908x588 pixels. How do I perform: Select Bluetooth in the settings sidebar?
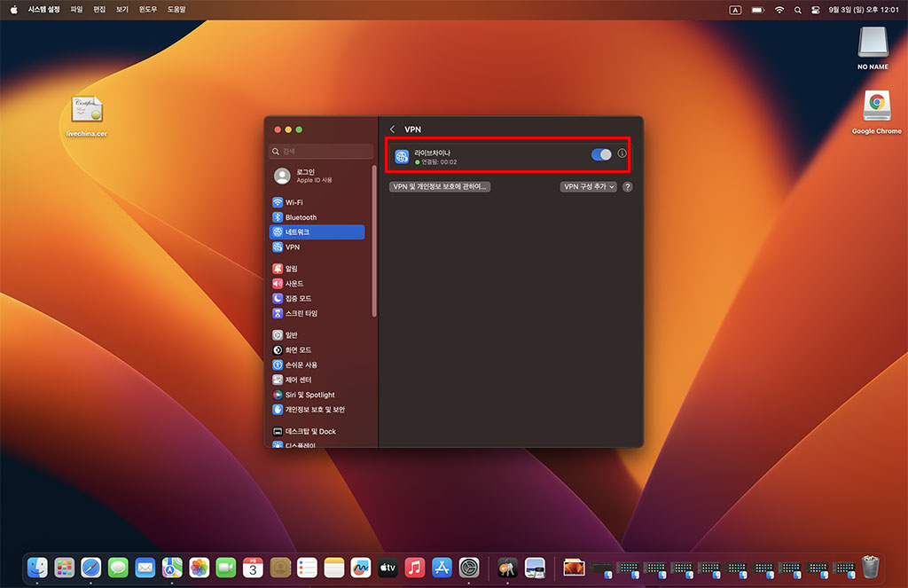317,217
